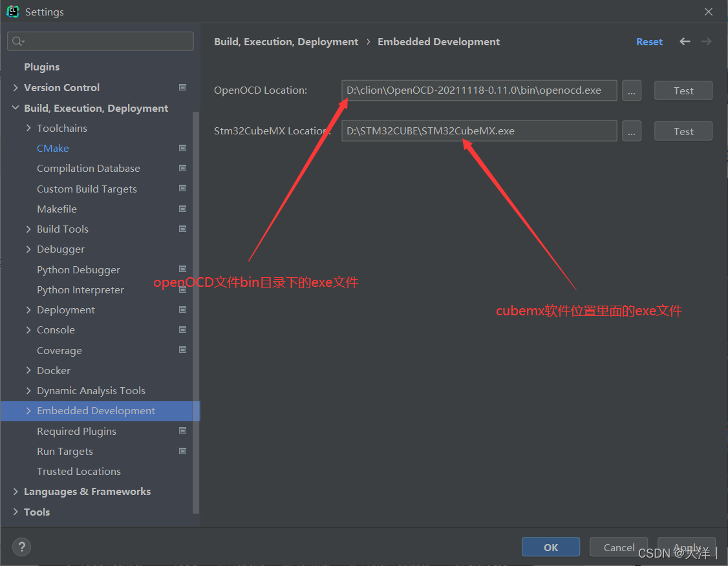Select Coverage settings page
Screen dimensions: 728x566
click(x=59, y=350)
